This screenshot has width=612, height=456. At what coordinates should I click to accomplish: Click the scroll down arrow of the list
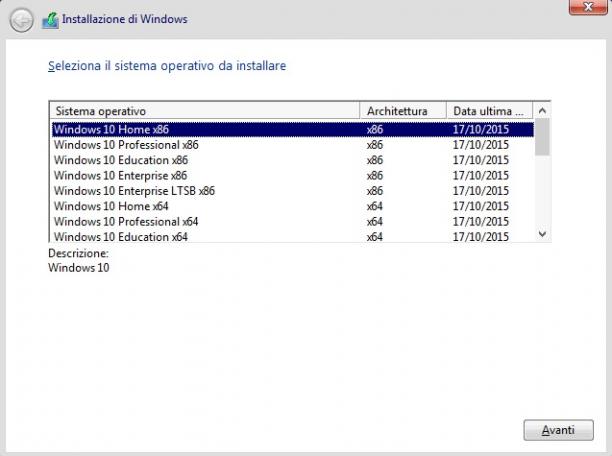542,234
